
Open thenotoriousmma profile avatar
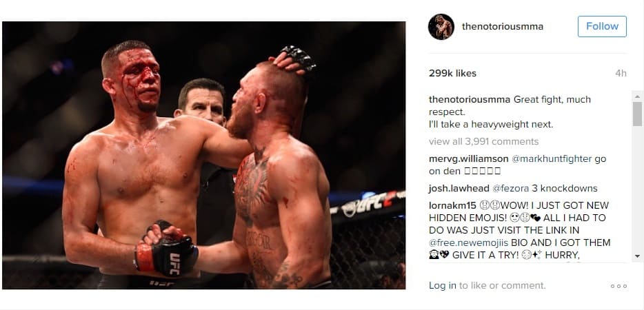[x=441, y=27]
